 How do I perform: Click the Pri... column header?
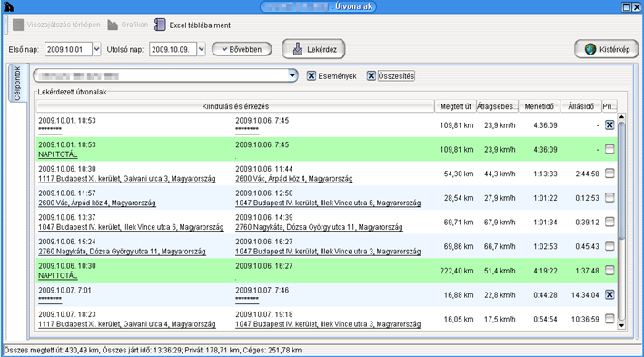[x=609, y=106]
